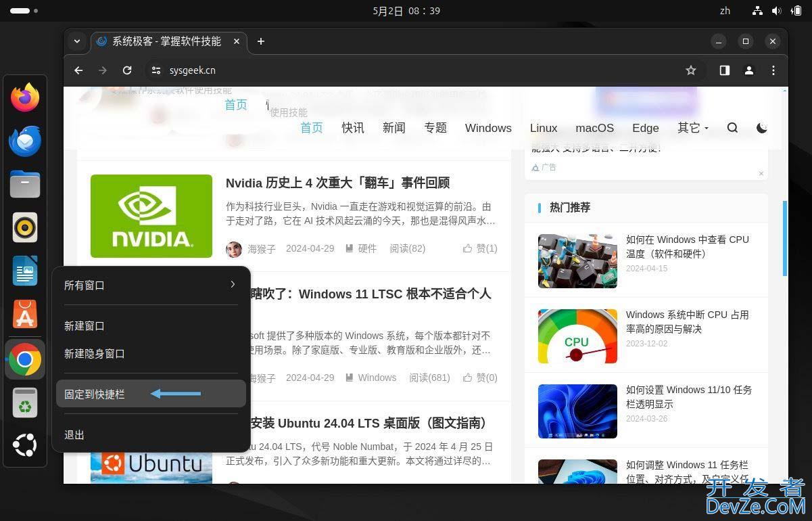Go forward in Chrome browser
Viewport: 812px width, 521px height.
coord(103,70)
